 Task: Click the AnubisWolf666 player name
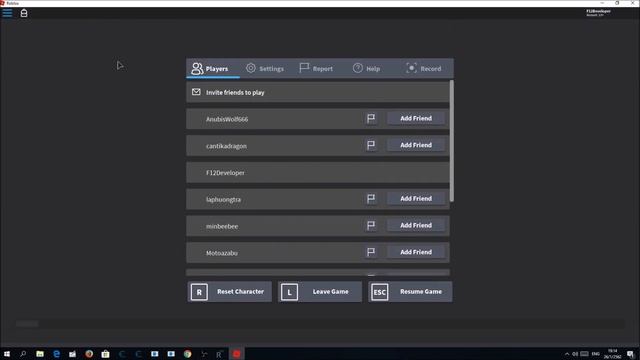(227, 119)
